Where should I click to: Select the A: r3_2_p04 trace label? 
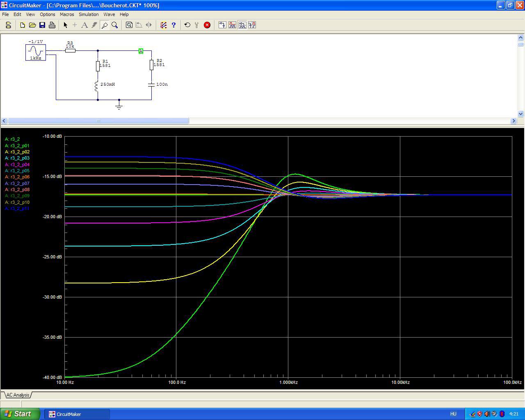[17, 164]
